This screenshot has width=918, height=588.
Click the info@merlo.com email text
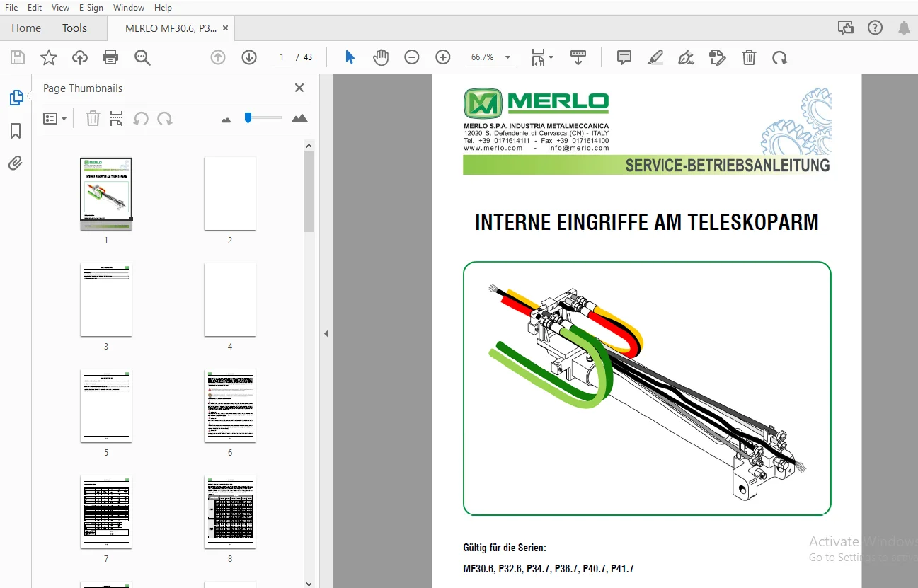(x=578, y=148)
